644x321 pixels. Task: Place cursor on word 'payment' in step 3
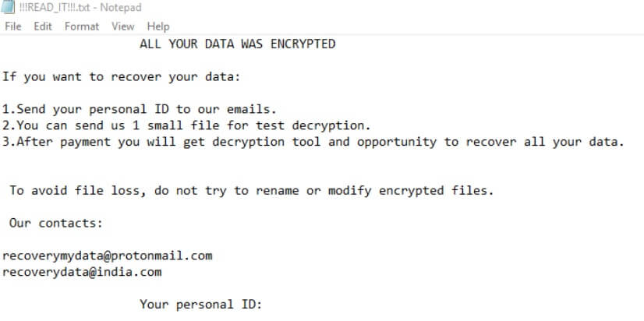coord(86,142)
